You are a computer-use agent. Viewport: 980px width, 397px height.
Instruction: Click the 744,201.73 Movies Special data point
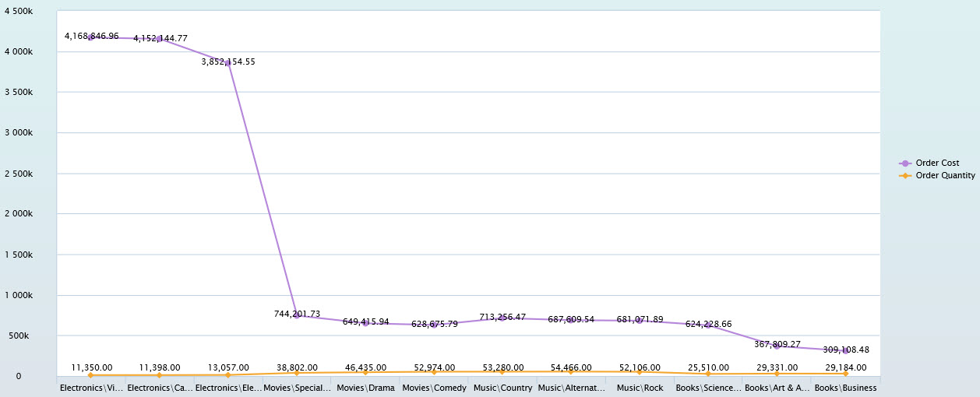tap(297, 315)
